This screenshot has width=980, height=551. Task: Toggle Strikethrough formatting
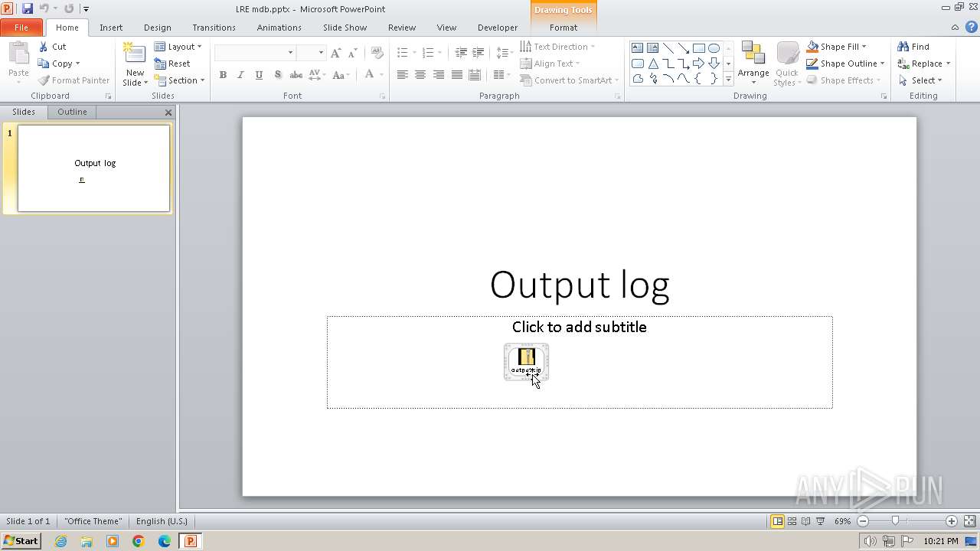[296, 75]
